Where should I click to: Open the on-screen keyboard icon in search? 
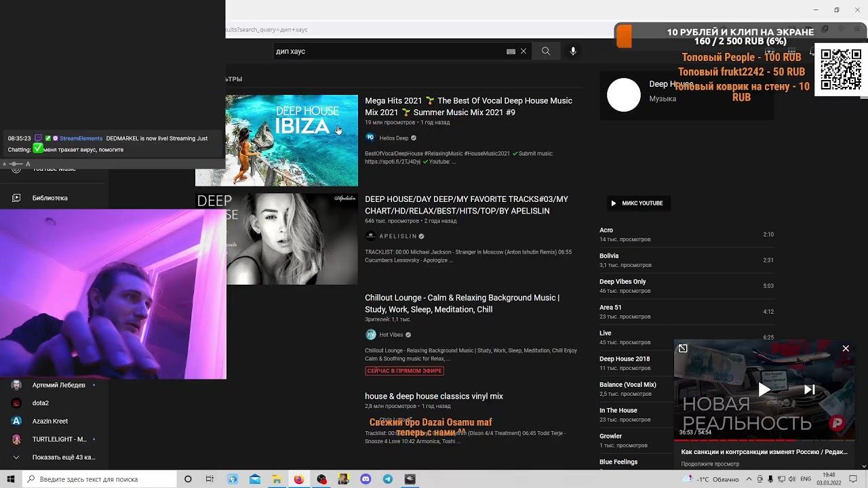point(511,51)
